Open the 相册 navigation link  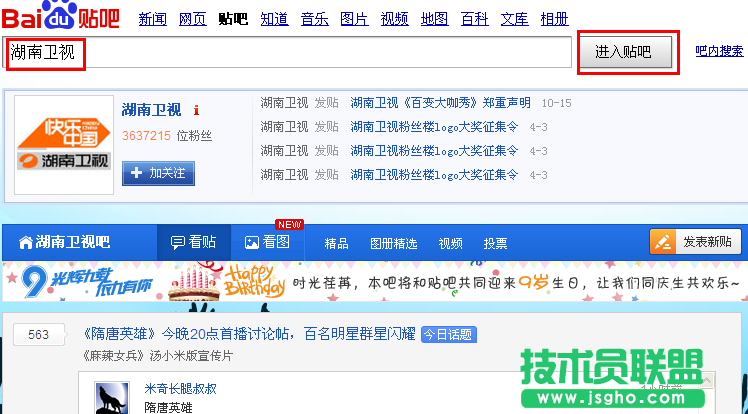point(555,19)
